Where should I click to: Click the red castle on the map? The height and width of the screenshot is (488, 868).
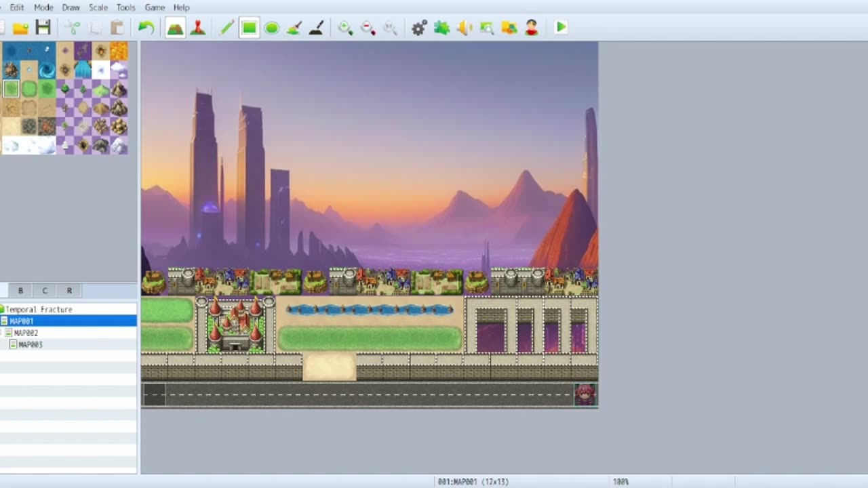click(235, 324)
